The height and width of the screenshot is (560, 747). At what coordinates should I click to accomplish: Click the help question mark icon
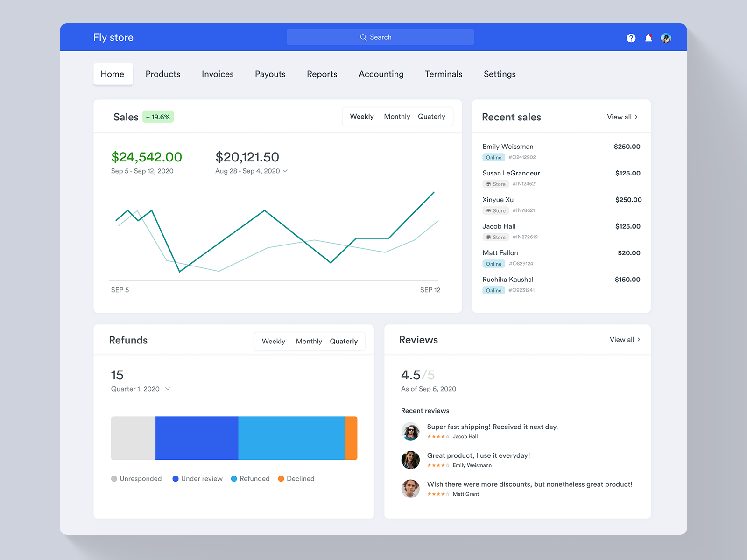(631, 38)
